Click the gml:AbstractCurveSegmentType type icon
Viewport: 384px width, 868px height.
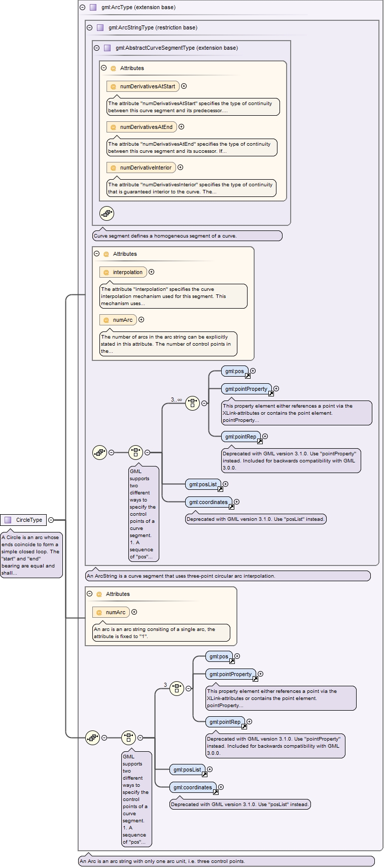pos(107,48)
